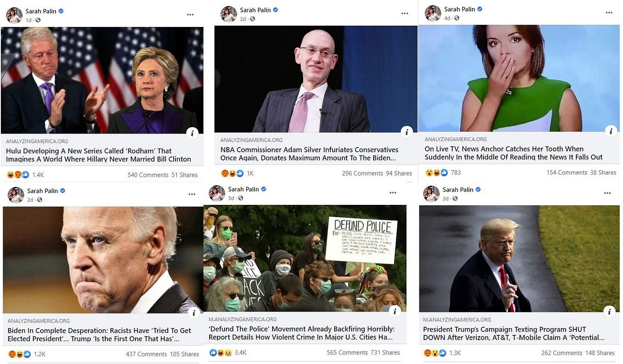Open the three-dot menu on the Biden post

click(192, 194)
